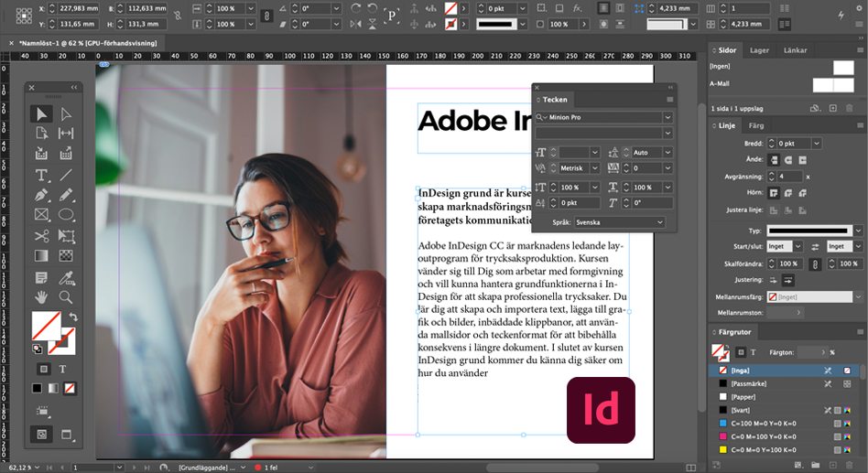Toggle constrain scale percentages chain icon
This screenshot has height=473, width=868.
click(x=266, y=16)
